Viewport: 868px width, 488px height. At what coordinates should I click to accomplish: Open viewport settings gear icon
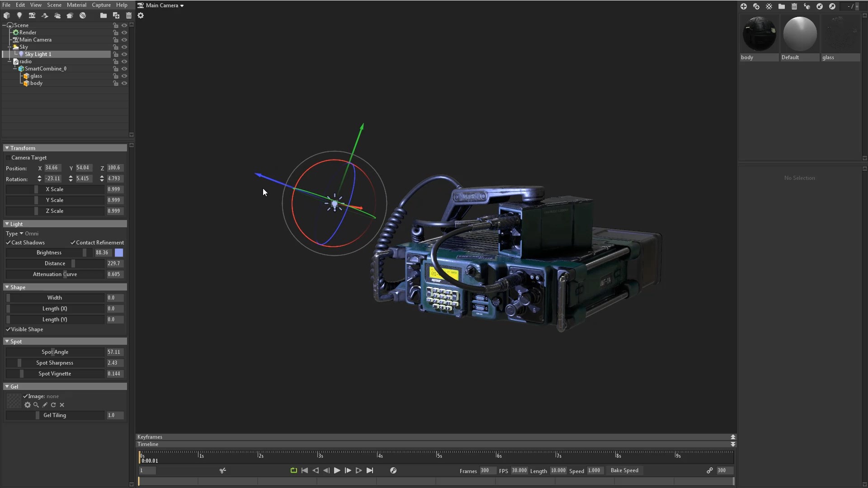point(141,15)
